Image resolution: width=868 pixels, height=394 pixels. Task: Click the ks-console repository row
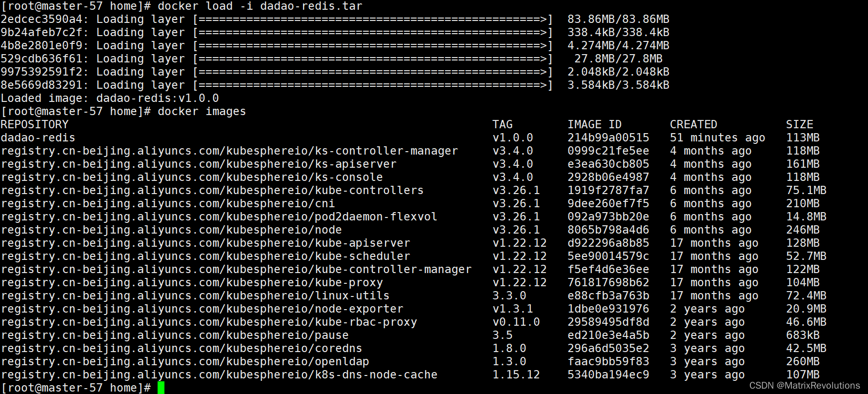click(192, 177)
